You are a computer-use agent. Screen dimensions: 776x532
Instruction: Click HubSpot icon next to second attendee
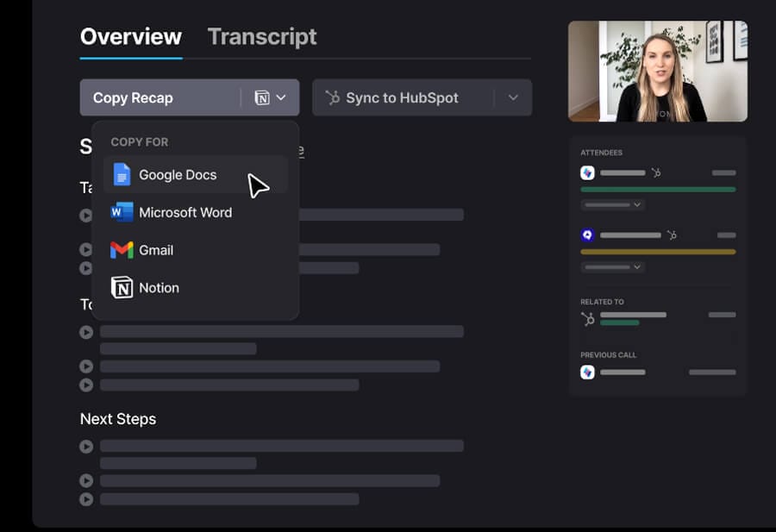click(x=672, y=235)
